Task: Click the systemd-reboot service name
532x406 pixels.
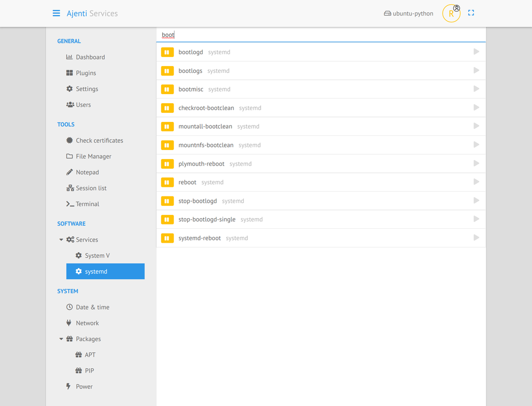Action: (199, 238)
